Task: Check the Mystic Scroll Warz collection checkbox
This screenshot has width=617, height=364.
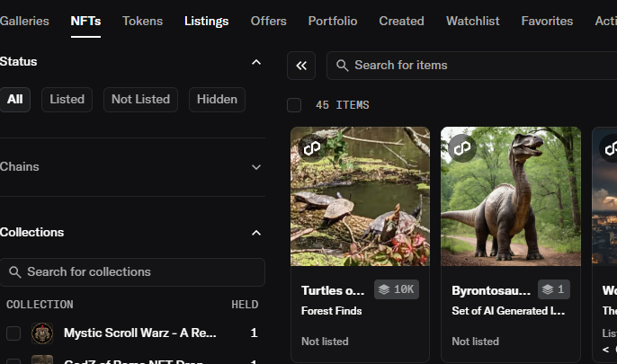Action: pyautogui.click(x=13, y=333)
